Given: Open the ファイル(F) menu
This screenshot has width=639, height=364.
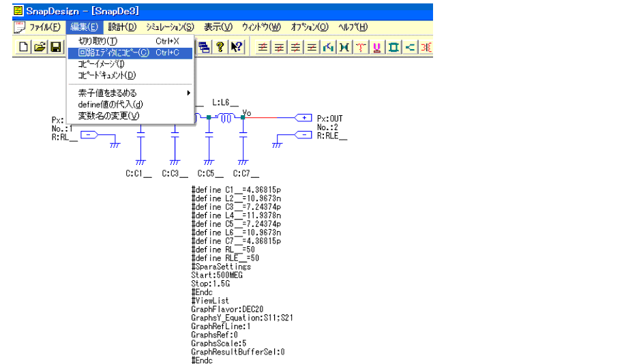Looking at the screenshot, I should click(x=45, y=27).
